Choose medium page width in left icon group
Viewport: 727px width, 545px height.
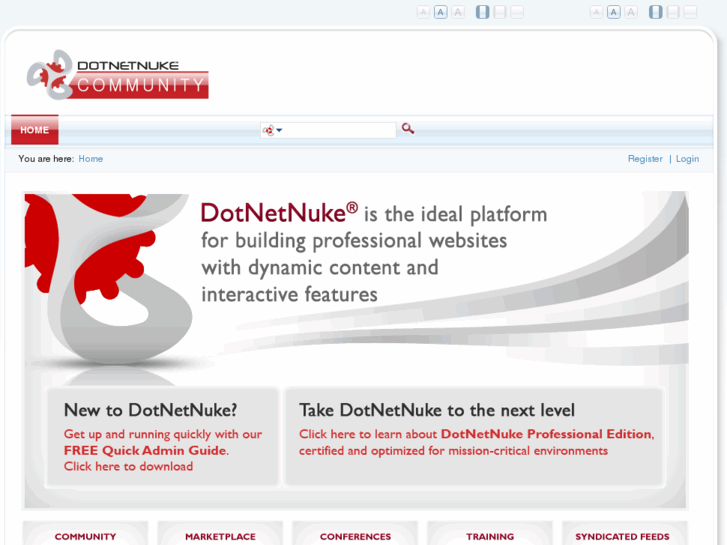point(500,12)
